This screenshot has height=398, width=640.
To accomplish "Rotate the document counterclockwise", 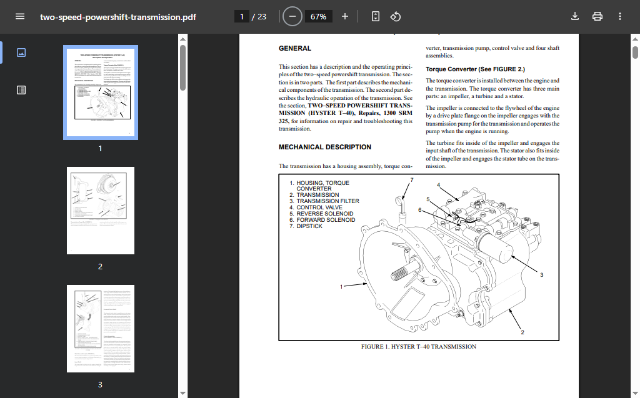I will pyautogui.click(x=396, y=17).
